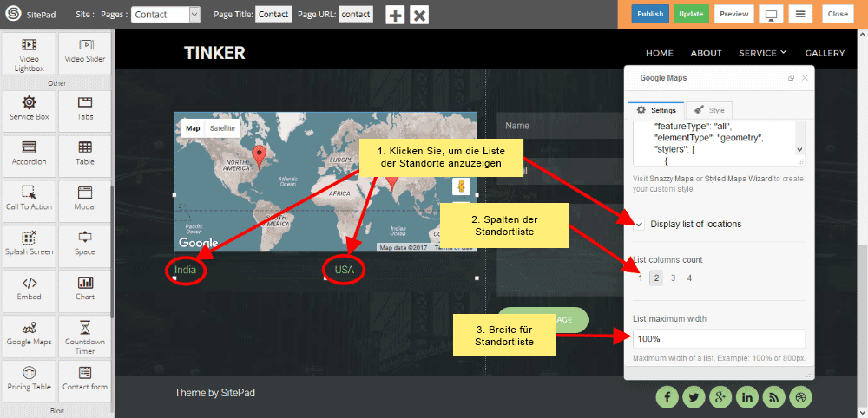
Task: Pick the Call To Action widget
Action: coord(29,200)
